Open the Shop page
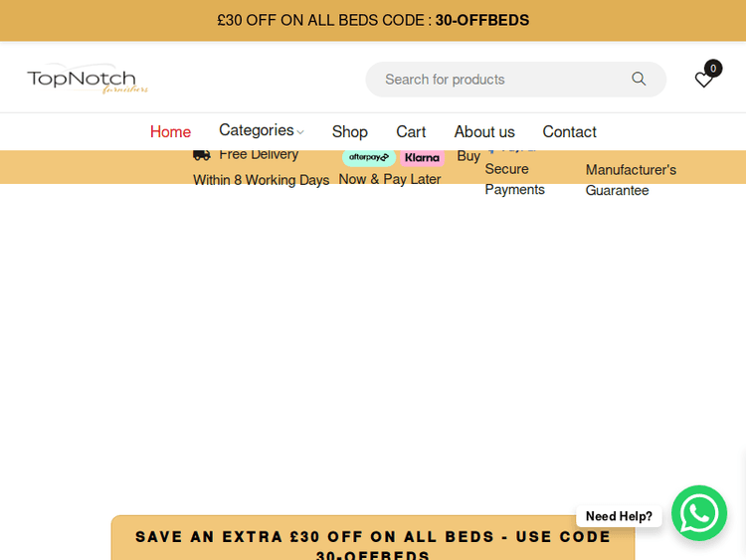Viewport: 746px width, 560px height. tap(350, 131)
